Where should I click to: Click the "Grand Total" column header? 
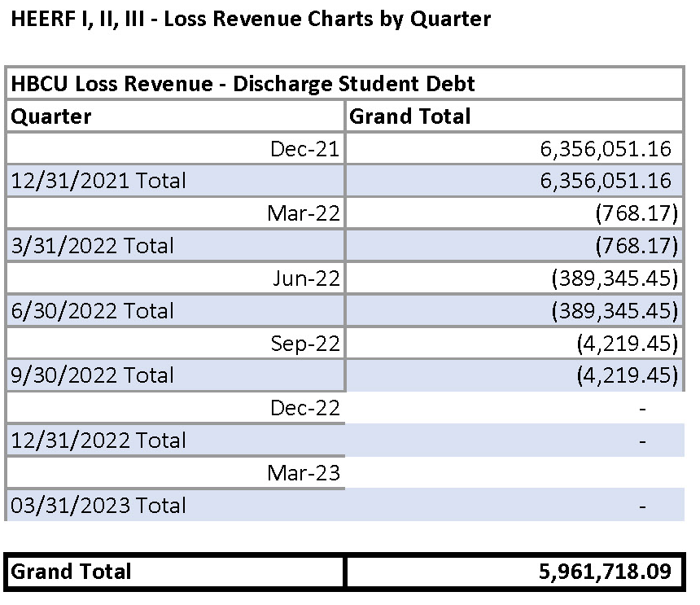click(409, 116)
